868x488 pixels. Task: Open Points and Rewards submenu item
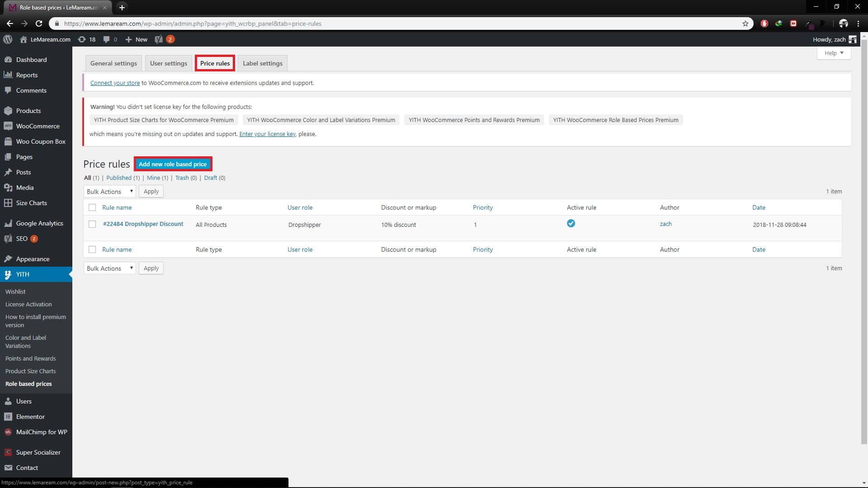point(31,358)
